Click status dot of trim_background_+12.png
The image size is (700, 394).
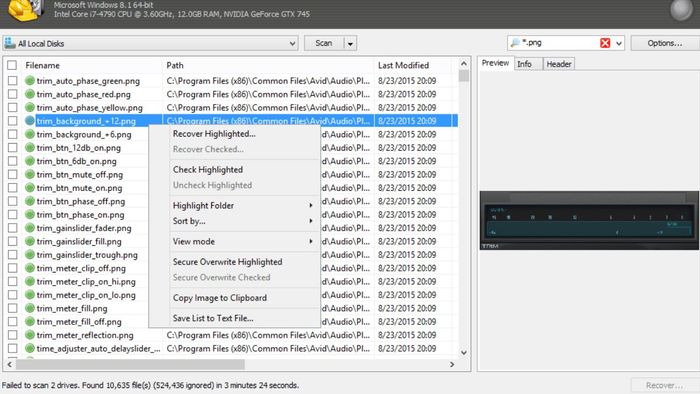30,121
